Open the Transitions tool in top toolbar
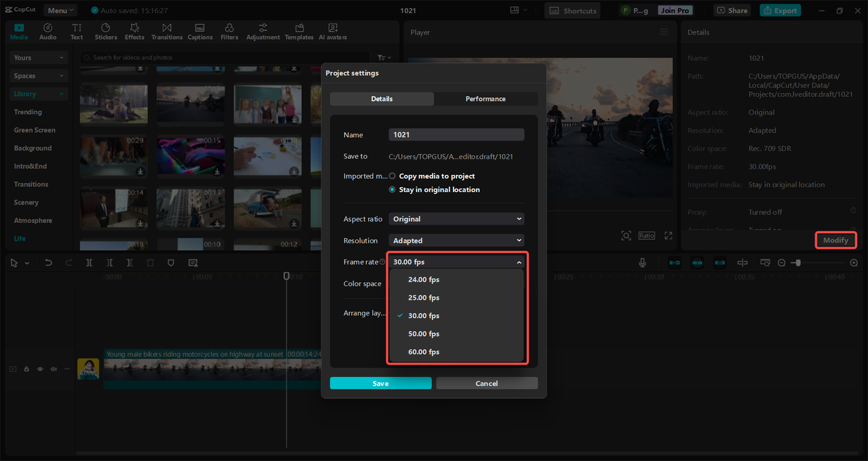The image size is (868, 461). point(167,32)
